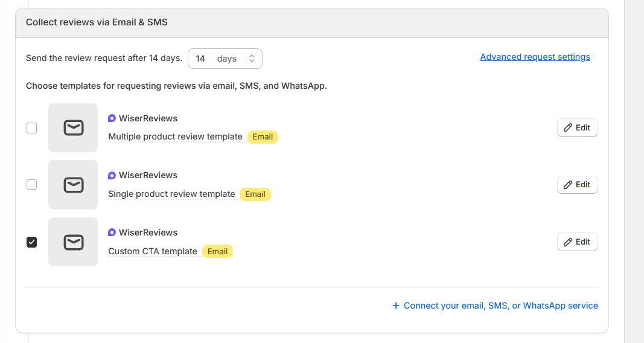The image size is (644, 343).
Task: Edit the Single product review template
Action: tap(577, 185)
